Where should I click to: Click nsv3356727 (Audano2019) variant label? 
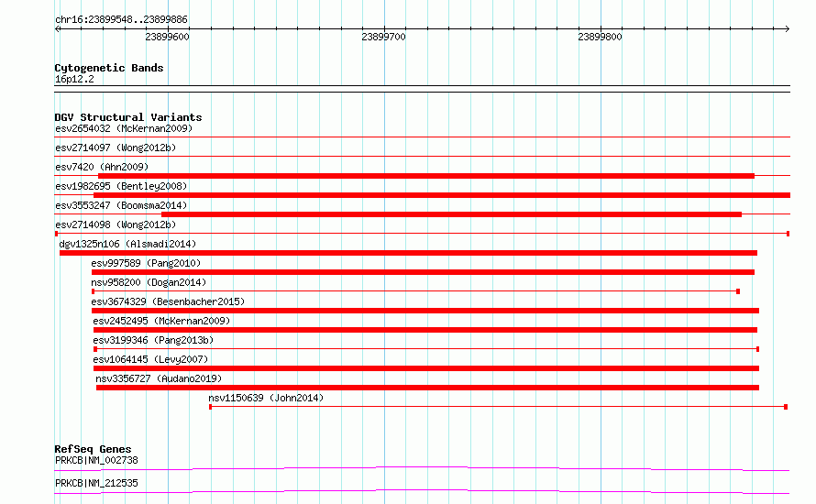coord(159,378)
